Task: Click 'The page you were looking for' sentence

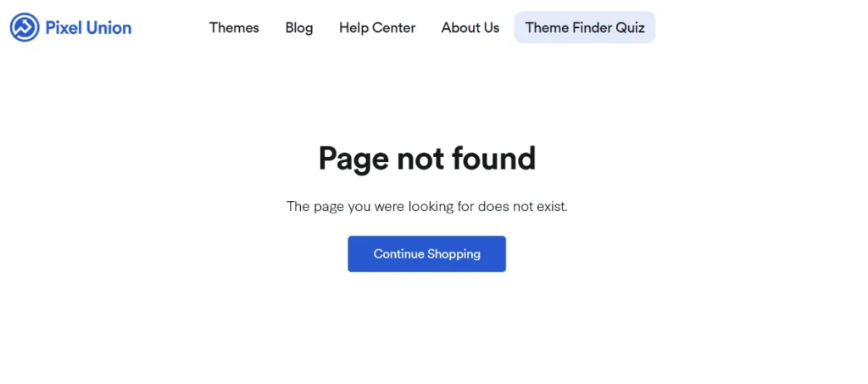Action: click(x=380, y=206)
